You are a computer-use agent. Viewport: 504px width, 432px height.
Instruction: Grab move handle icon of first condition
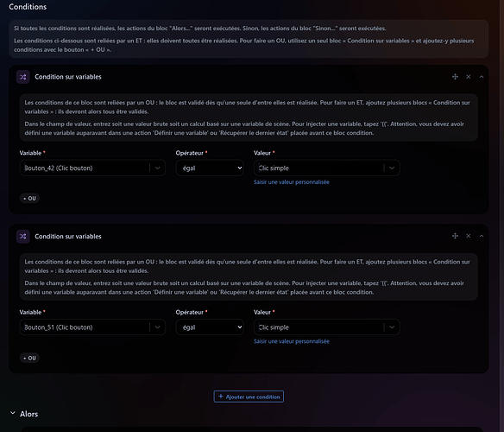(x=455, y=77)
